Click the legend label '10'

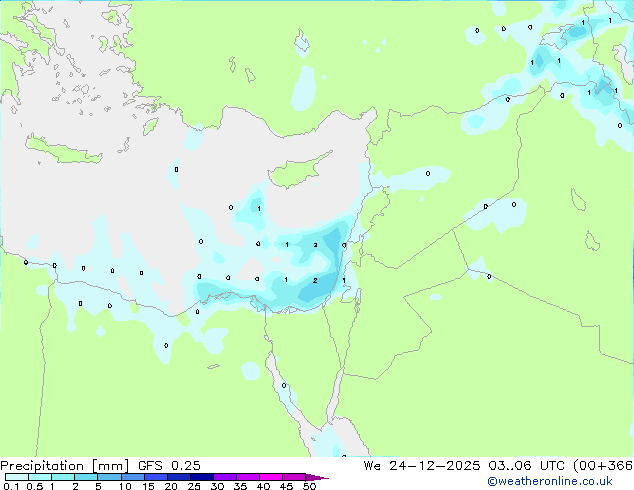tap(125, 486)
